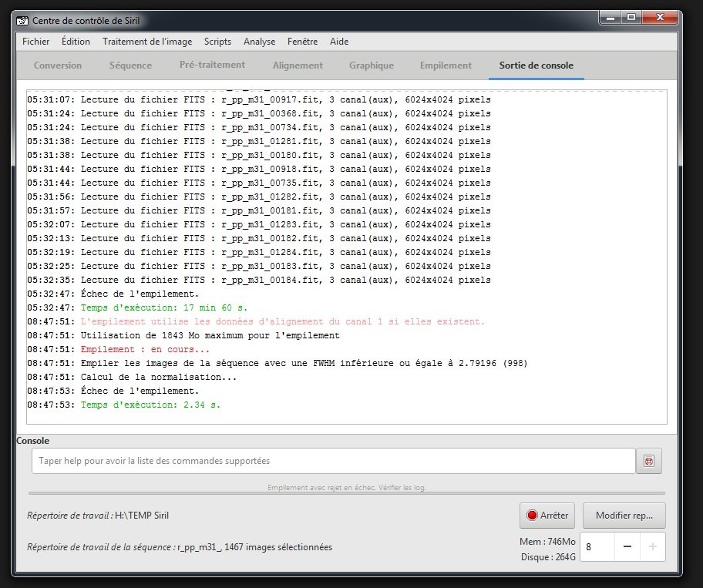The width and height of the screenshot is (703, 588).
Task: Click the 'Empilement avec rejet en échec' status text
Action: pos(346,487)
